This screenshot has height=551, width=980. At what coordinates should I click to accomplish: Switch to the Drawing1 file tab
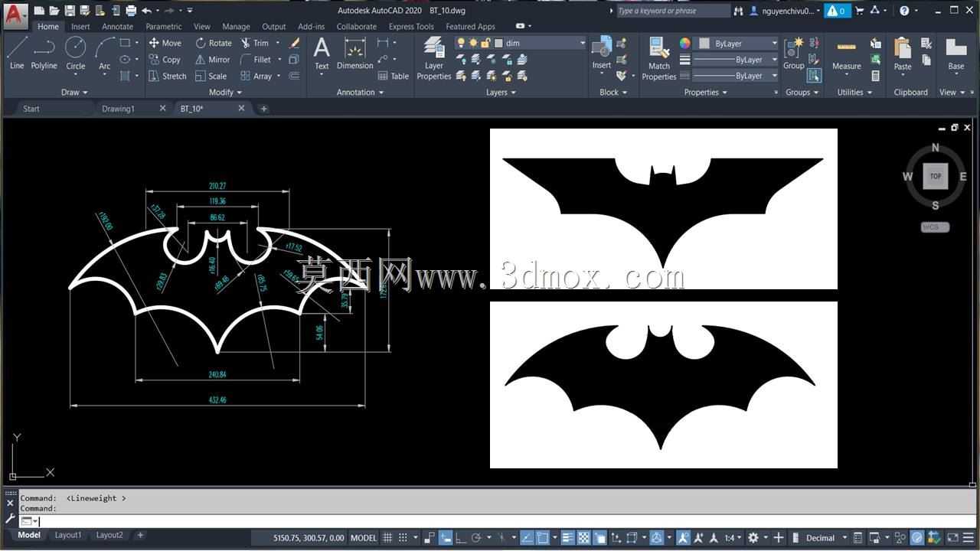[118, 109]
